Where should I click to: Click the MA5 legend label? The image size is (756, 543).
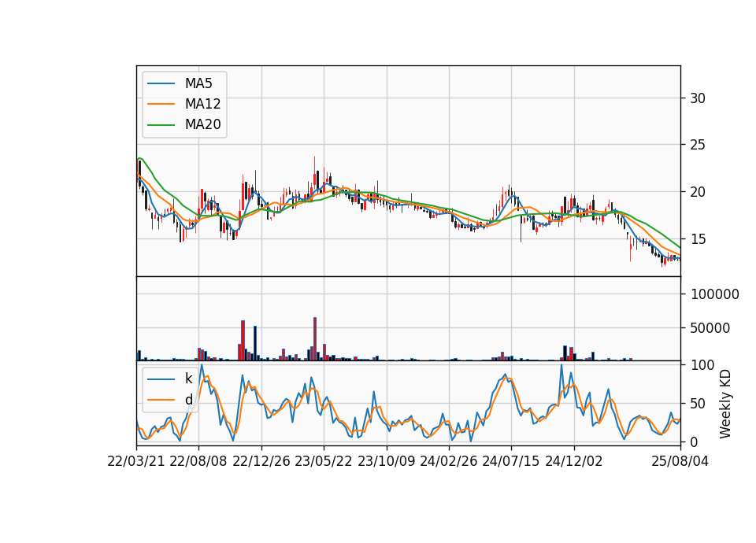198,83
